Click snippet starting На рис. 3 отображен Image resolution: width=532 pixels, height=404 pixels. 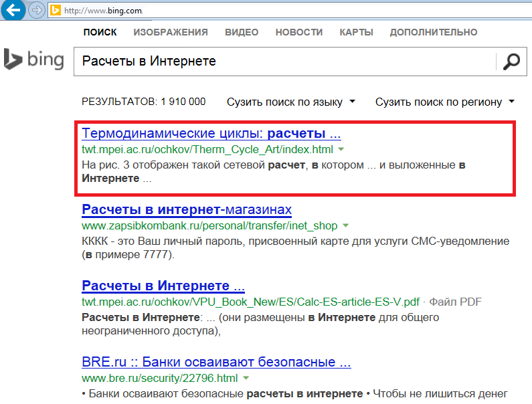click(274, 172)
